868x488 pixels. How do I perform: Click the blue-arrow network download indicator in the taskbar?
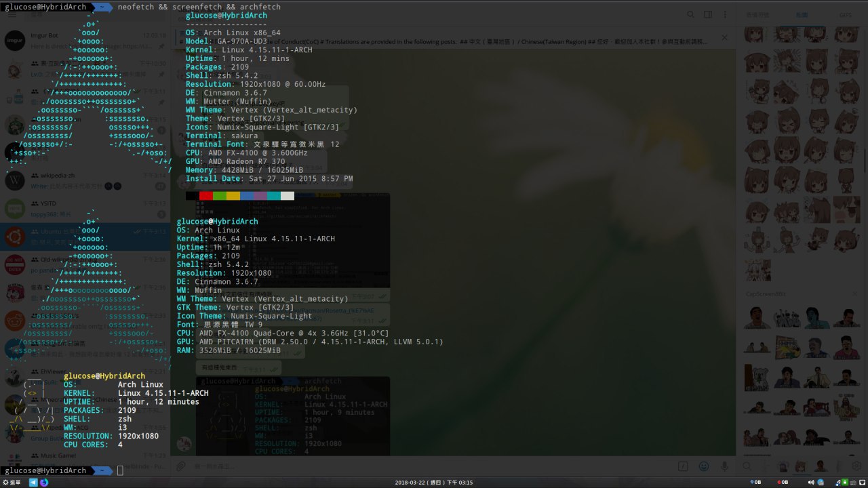point(754,483)
